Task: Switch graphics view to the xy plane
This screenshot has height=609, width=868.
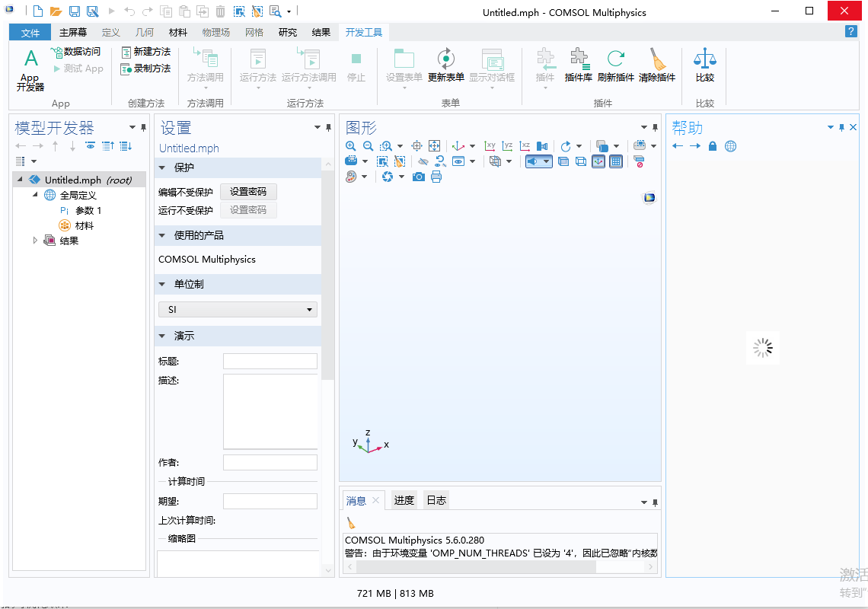Action: 490,146
